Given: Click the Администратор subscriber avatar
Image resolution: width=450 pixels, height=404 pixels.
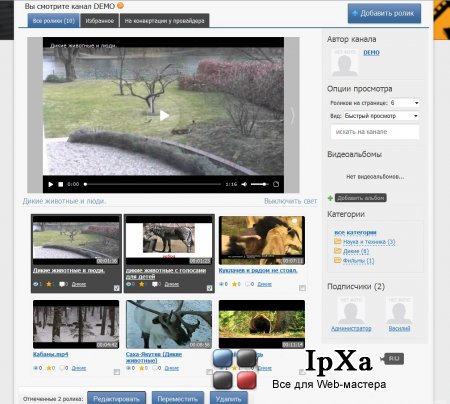Looking at the screenshot, I should tap(351, 310).
